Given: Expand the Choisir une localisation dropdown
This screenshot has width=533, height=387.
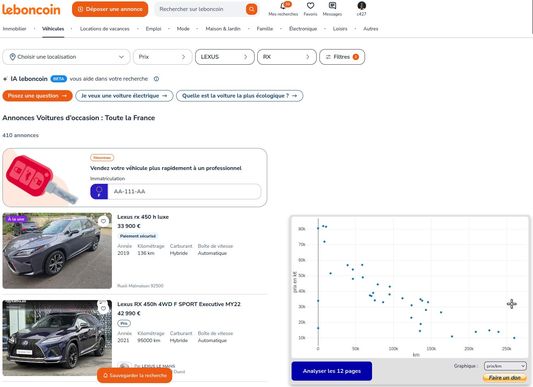Looking at the screenshot, I should (66, 57).
